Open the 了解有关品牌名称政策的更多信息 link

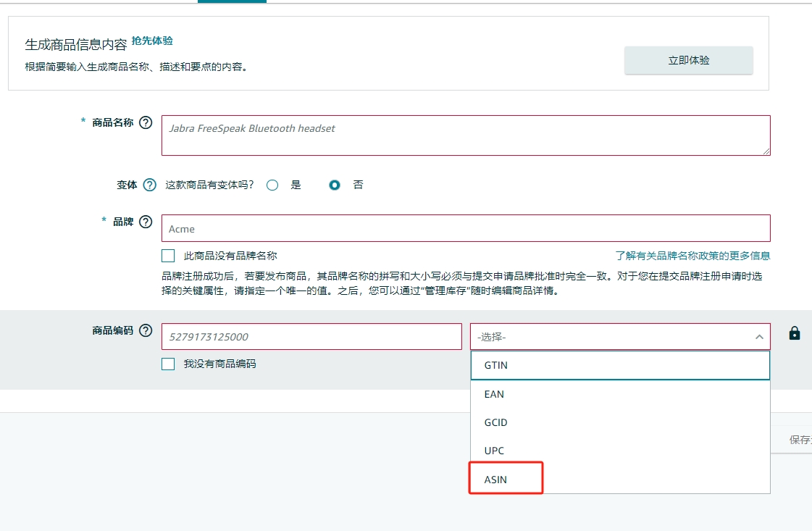(692, 256)
